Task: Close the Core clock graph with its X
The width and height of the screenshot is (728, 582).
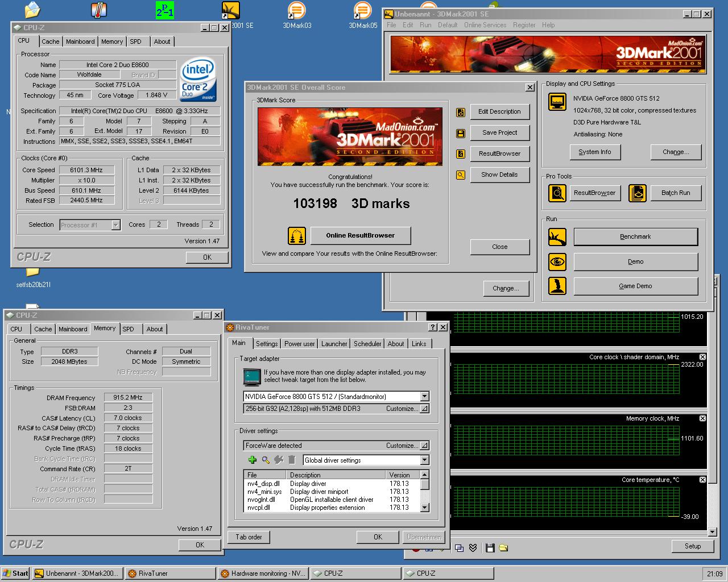Action: 702,357
